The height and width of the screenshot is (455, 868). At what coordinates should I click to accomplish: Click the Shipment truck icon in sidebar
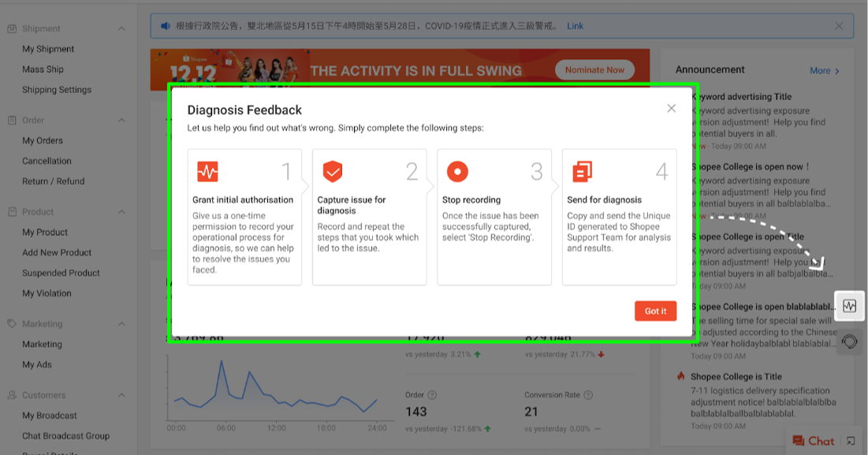[13, 28]
